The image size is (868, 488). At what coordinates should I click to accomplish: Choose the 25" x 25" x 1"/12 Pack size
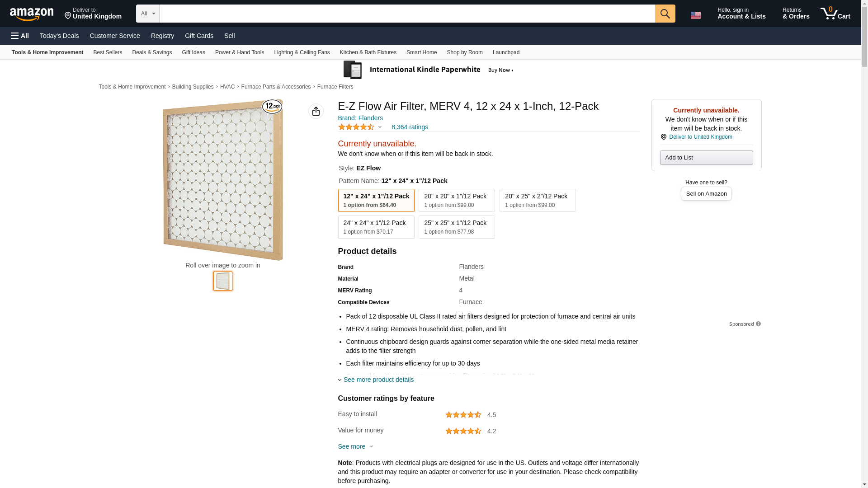[x=457, y=227]
